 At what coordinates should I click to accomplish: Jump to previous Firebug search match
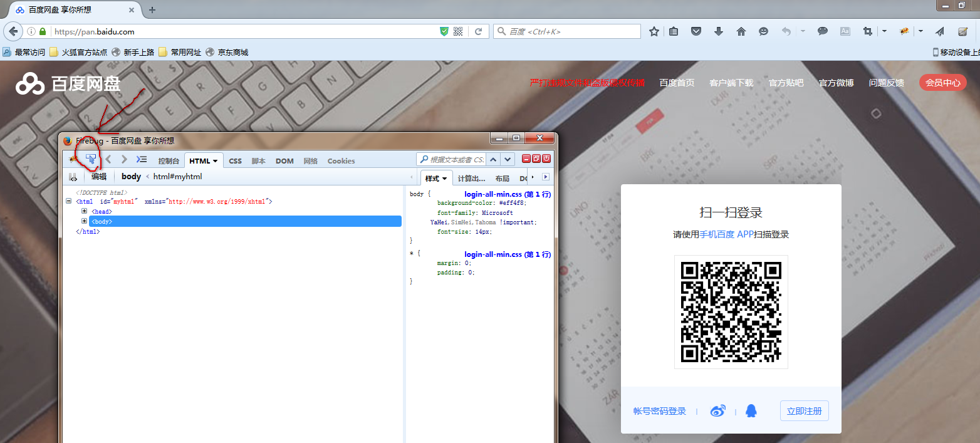pyautogui.click(x=494, y=160)
